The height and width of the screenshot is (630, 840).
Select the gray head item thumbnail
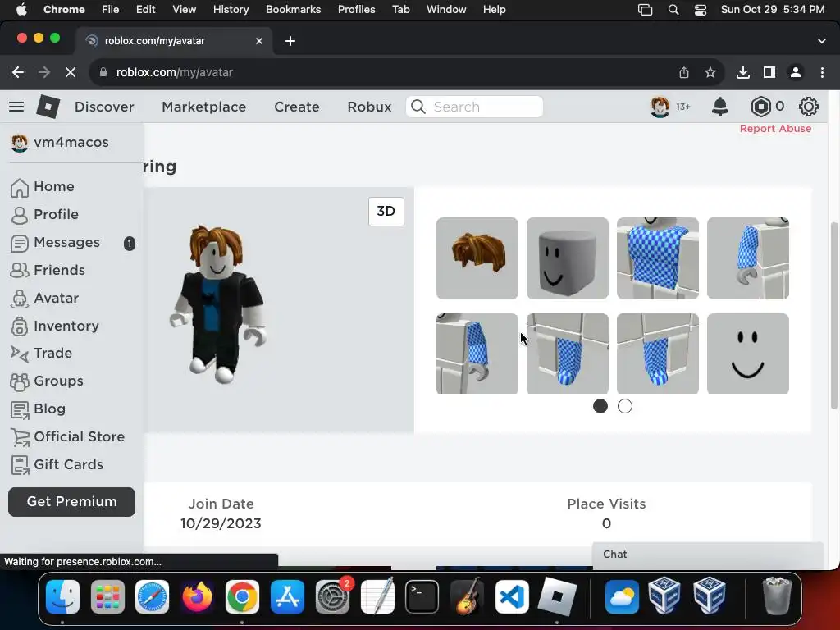[x=568, y=258]
